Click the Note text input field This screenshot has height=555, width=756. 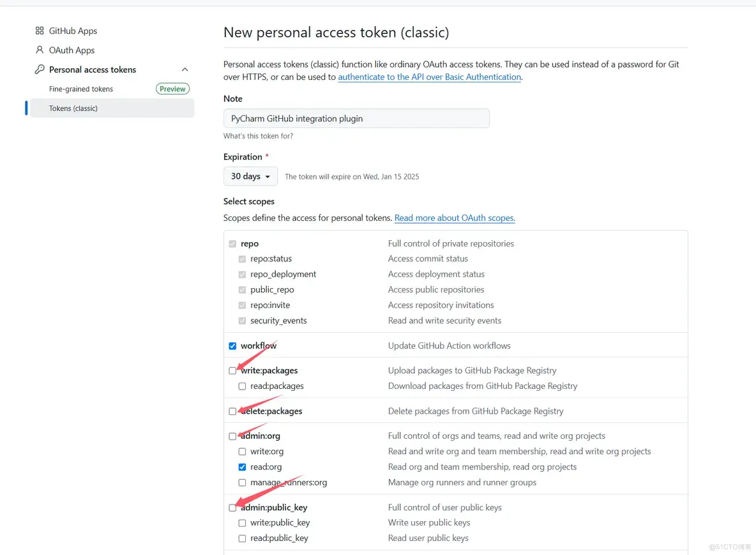point(356,118)
